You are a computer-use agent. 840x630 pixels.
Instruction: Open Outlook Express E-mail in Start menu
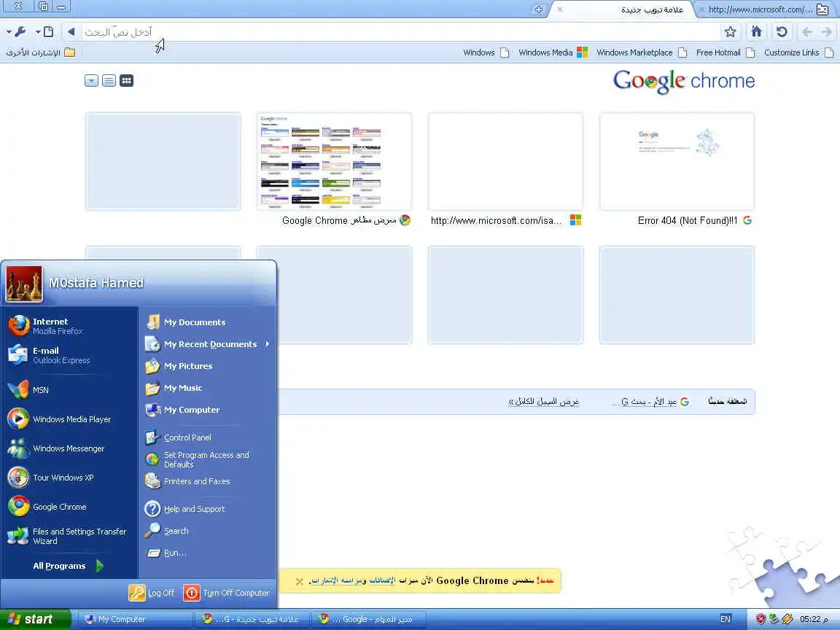tap(69, 355)
